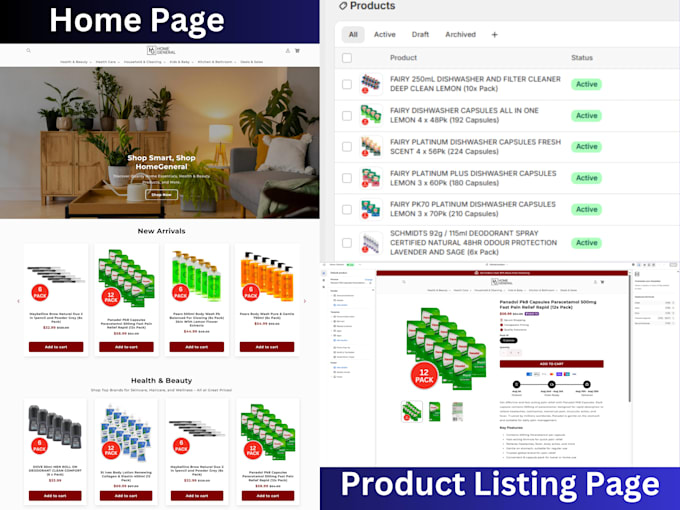Expand Health Care menu on Home Page
Screen dimensions: 680x510
pos(108,62)
